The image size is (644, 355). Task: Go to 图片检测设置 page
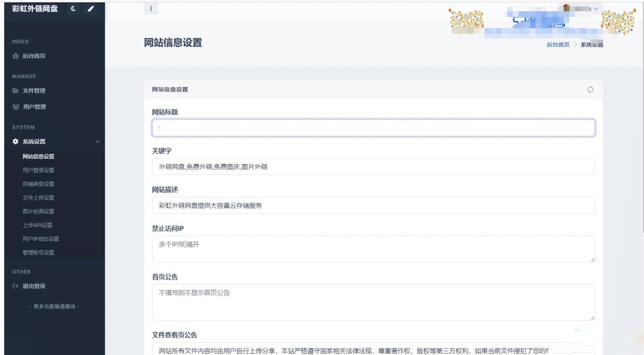pos(39,211)
